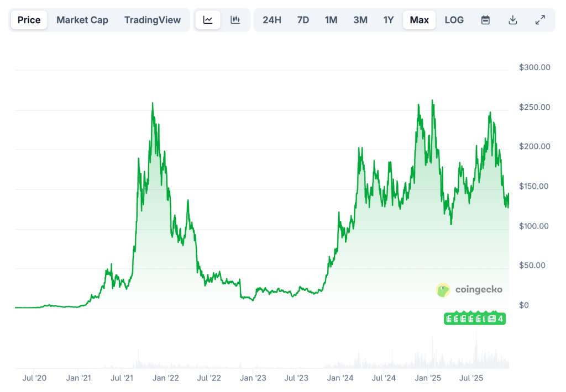The image size is (566, 392).
Task: Select the Price tab
Action: click(x=29, y=20)
